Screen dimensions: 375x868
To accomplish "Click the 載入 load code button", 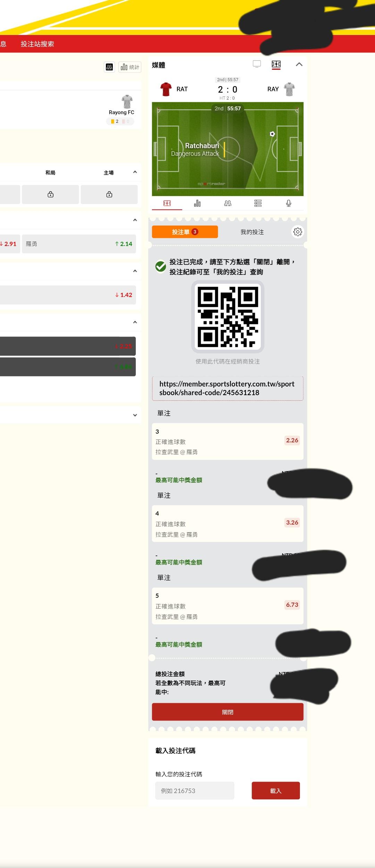I will pyautogui.click(x=276, y=791).
